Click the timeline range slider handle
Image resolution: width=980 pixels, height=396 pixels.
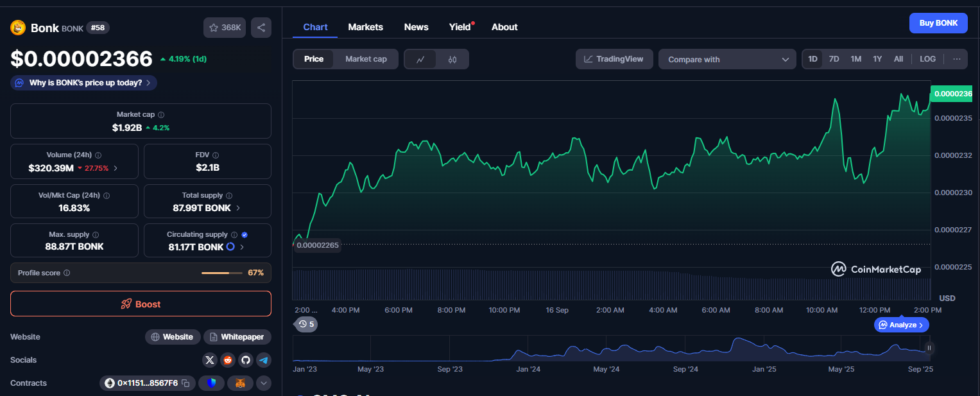[x=929, y=348]
